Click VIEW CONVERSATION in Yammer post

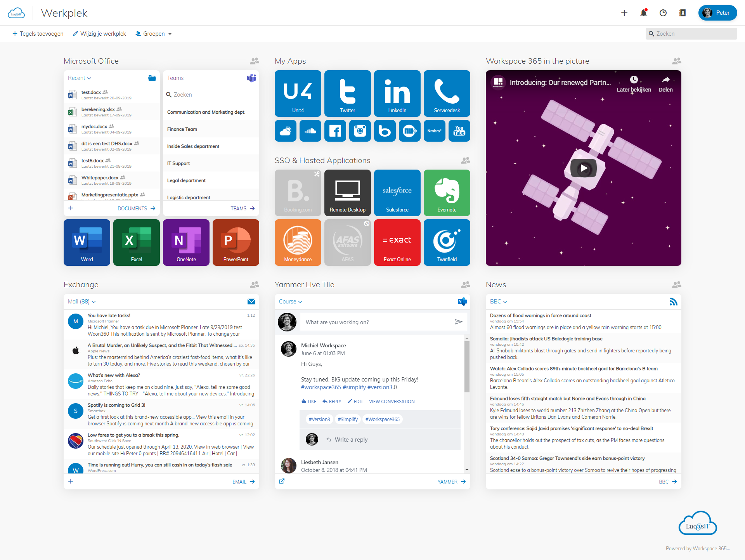[392, 402]
